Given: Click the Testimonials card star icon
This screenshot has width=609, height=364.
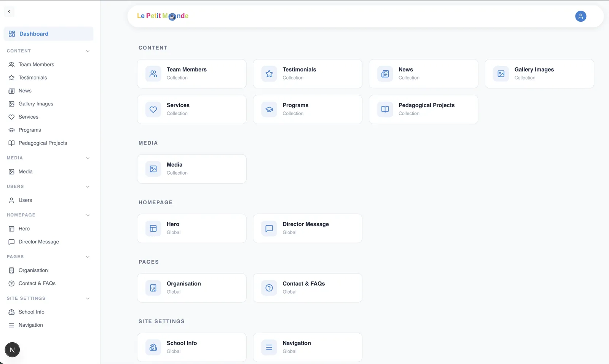Looking at the screenshot, I should click(269, 74).
